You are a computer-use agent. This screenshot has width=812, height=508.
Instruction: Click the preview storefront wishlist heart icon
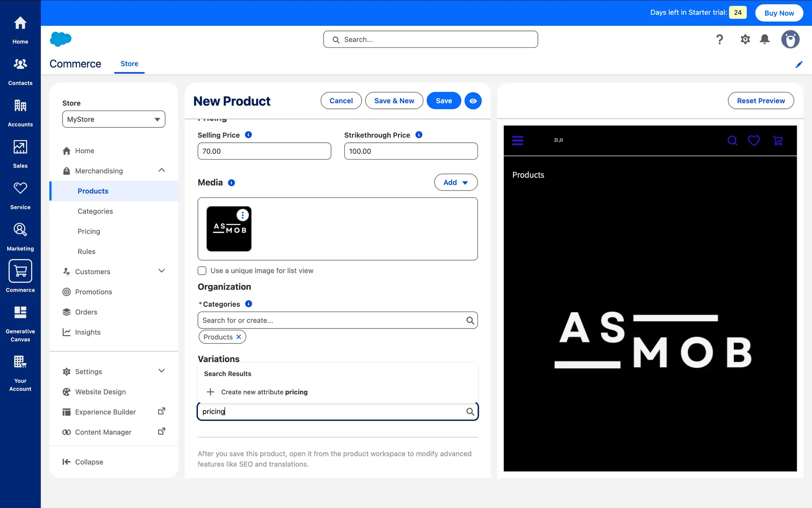(x=754, y=141)
